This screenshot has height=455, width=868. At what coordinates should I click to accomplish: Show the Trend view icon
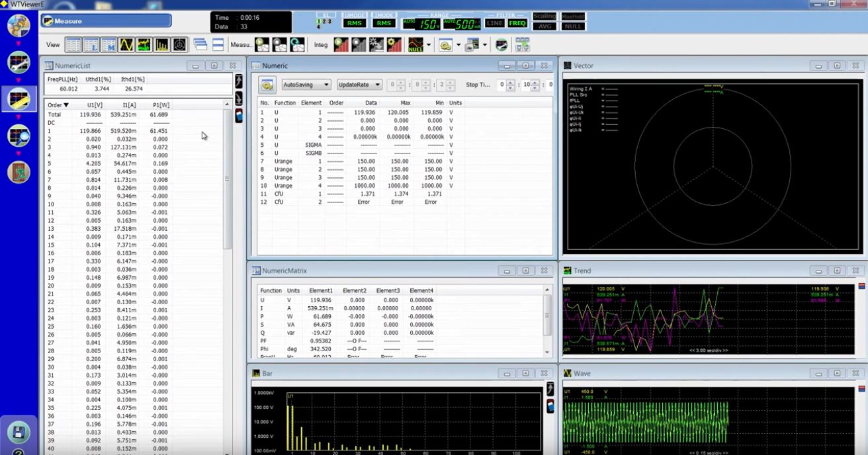tap(144, 45)
